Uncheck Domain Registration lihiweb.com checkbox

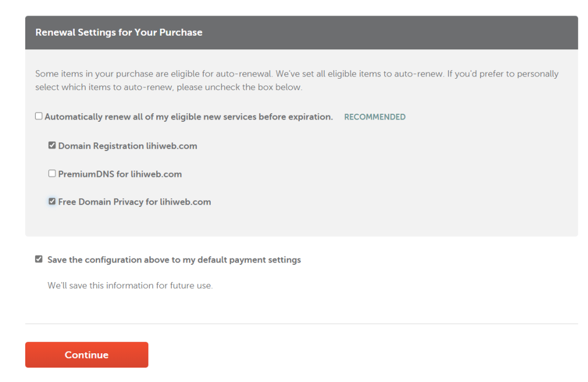(52, 146)
